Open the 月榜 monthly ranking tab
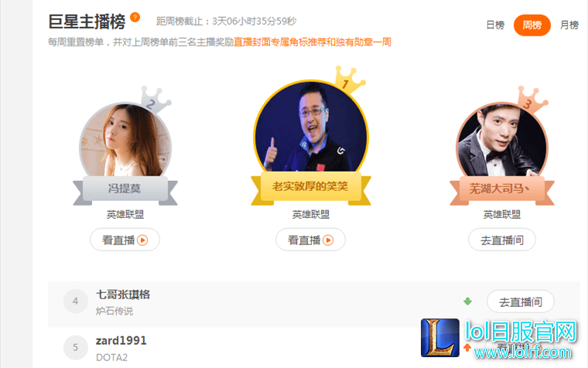 click(569, 25)
